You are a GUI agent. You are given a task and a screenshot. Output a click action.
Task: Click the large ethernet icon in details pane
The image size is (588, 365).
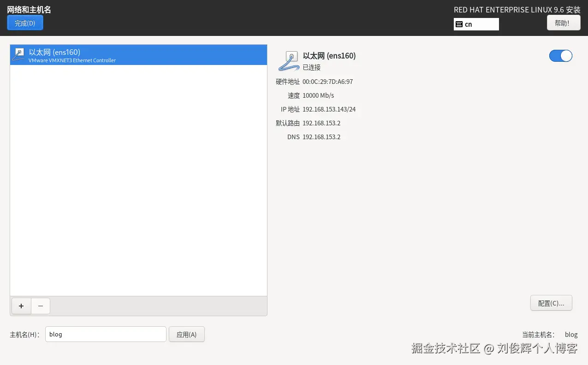pos(289,61)
